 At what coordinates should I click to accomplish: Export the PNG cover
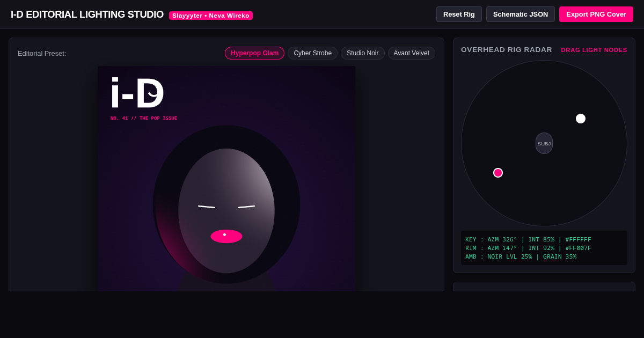(x=596, y=14)
